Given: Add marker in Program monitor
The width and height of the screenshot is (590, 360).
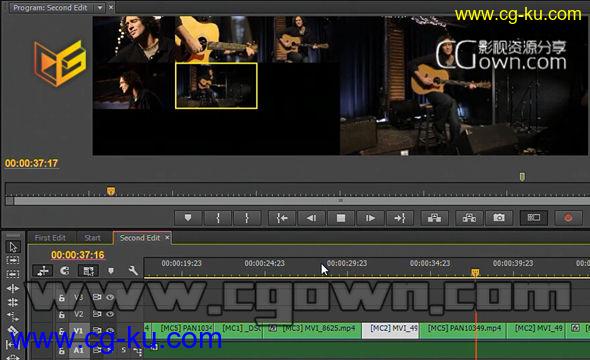Looking at the screenshot, I should tap(188, 218).
